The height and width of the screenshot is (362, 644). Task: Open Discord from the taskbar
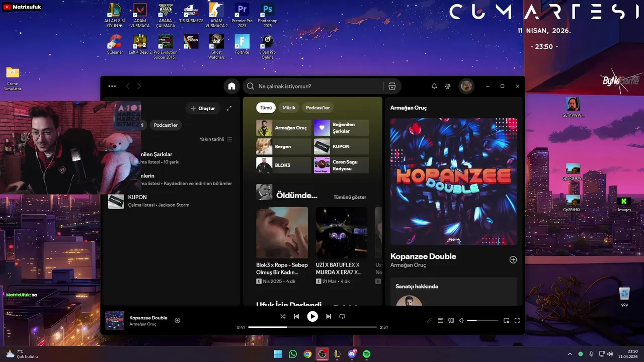(352, 354)
